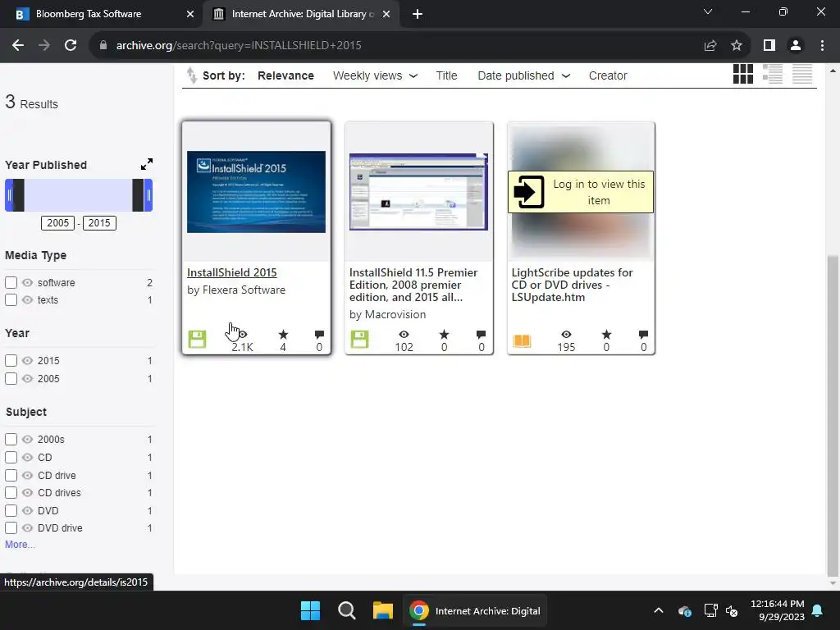Sort by Creator
Screen dimensions: 840x630
tap(608, 75)
